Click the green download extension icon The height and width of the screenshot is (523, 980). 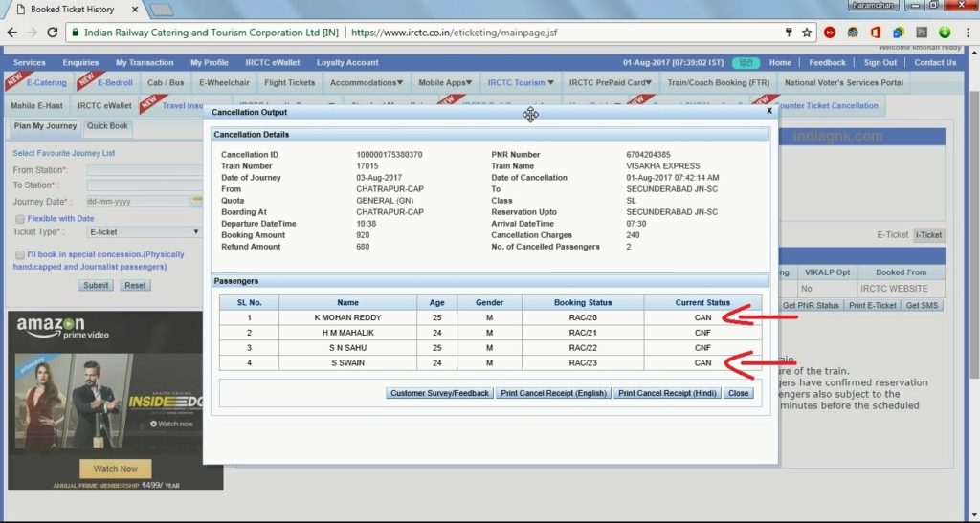coord(945,32)
